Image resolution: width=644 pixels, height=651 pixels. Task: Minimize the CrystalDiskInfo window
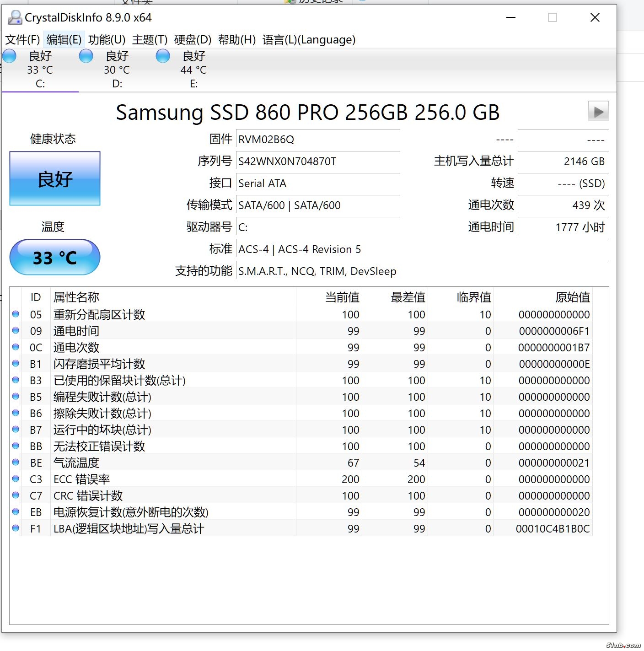pos(511,17)
